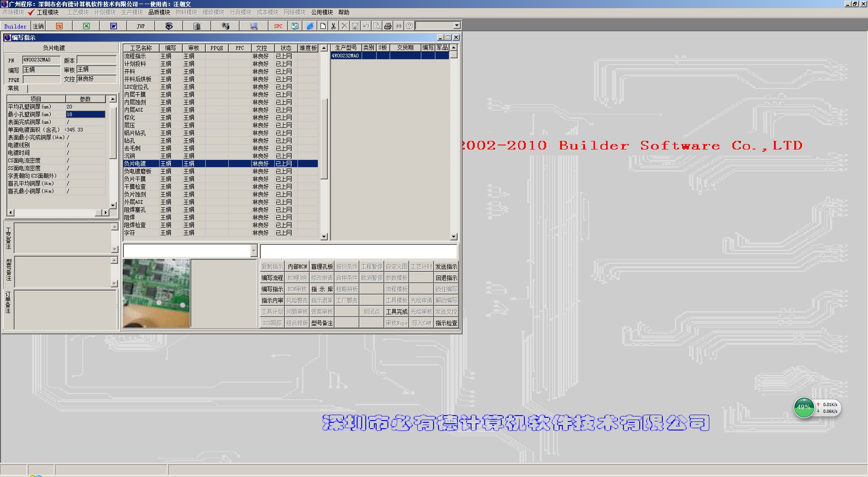Click the 发送指示 button

tap(446, 267)
